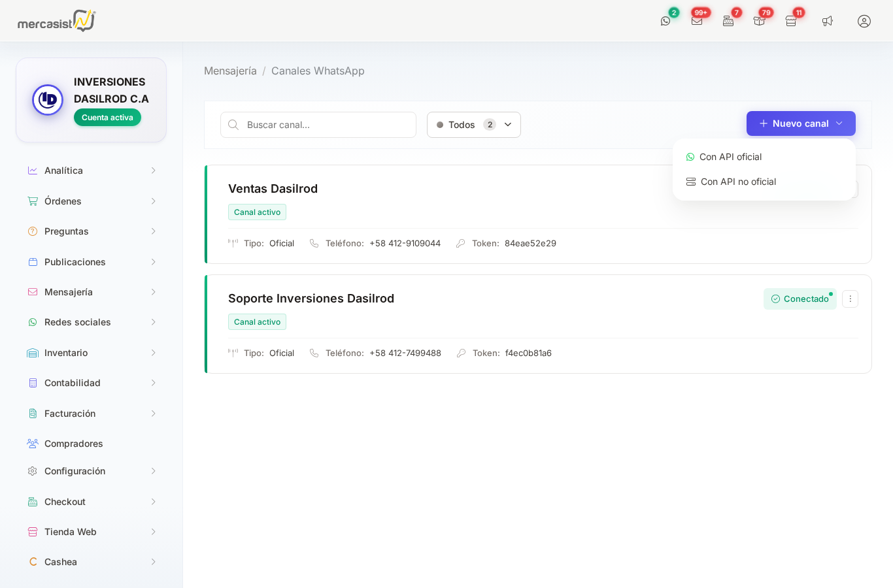Click the Mercasist logo

57,21
